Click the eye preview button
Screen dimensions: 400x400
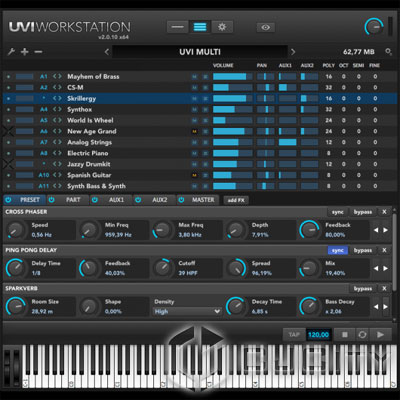(266, 27)
